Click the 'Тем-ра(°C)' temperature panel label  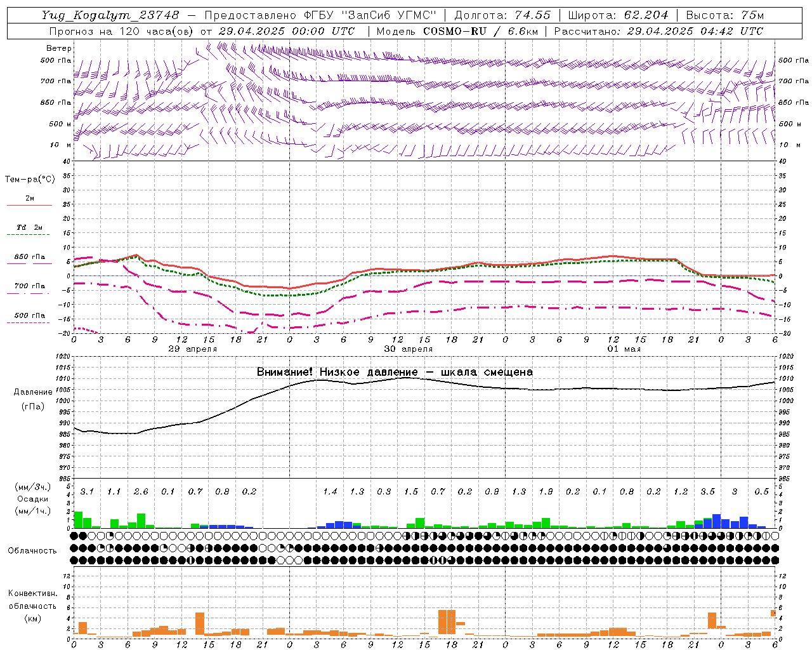[30, 179]
